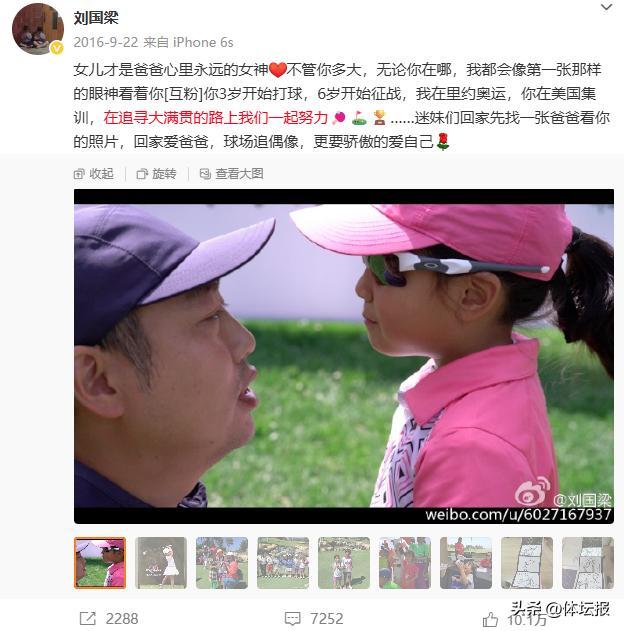Select the last thumbnail in the strip
Image resolution: width=624 pixels, height=631 pixels.
[588, 563]
